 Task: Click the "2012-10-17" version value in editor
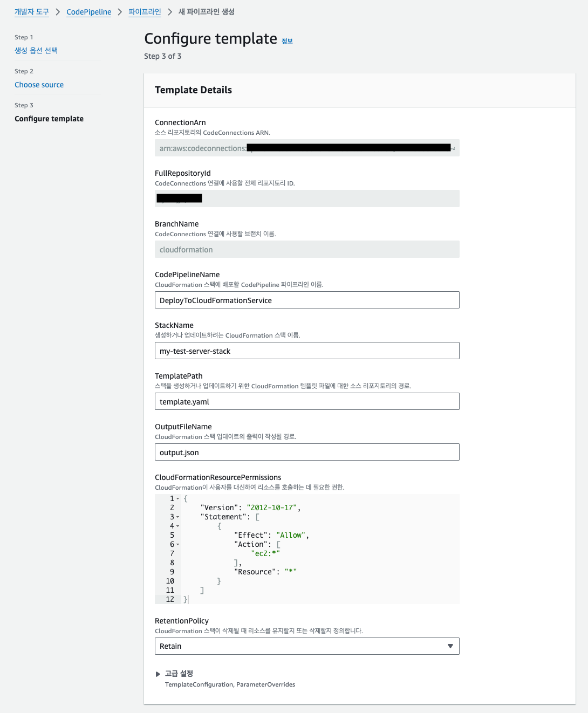272,508
